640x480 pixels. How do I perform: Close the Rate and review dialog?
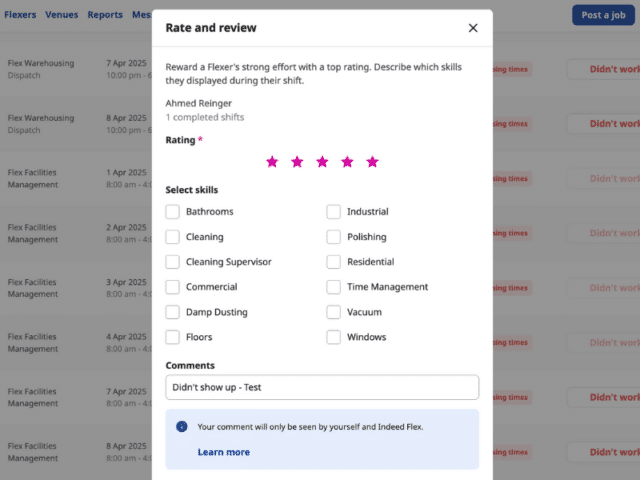click(x=473, y=28)
